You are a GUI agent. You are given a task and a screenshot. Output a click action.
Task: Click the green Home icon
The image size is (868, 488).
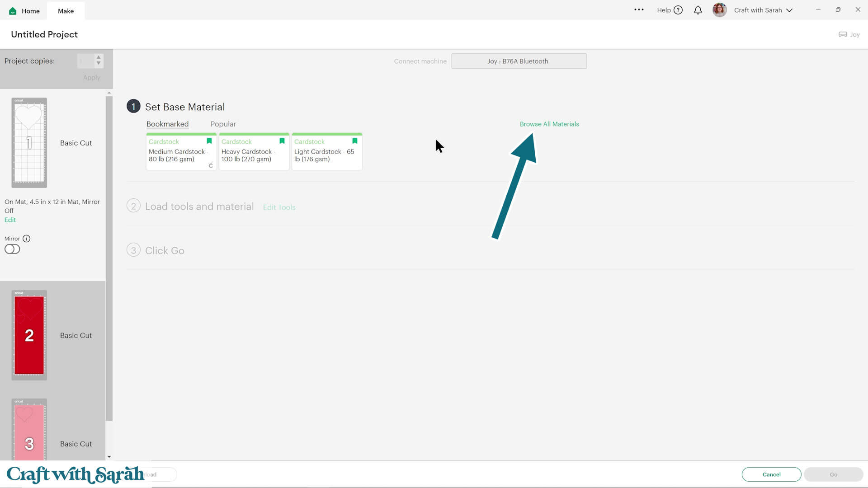coord(13,11)
